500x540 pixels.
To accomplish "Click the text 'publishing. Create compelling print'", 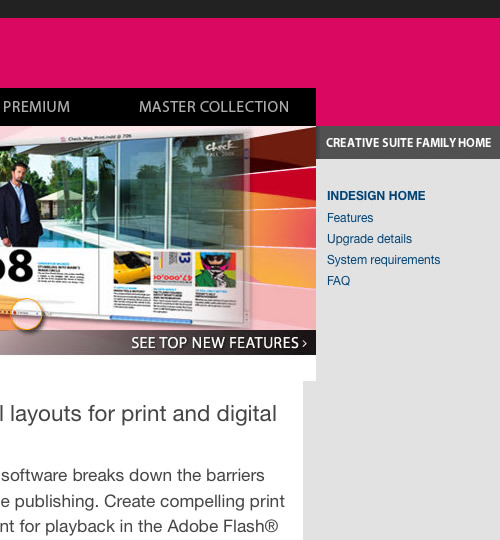I will (x=149, y=501).
